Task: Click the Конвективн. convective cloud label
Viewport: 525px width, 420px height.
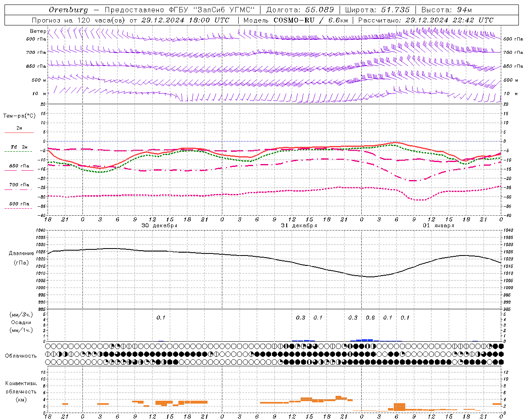Action: 21,383
